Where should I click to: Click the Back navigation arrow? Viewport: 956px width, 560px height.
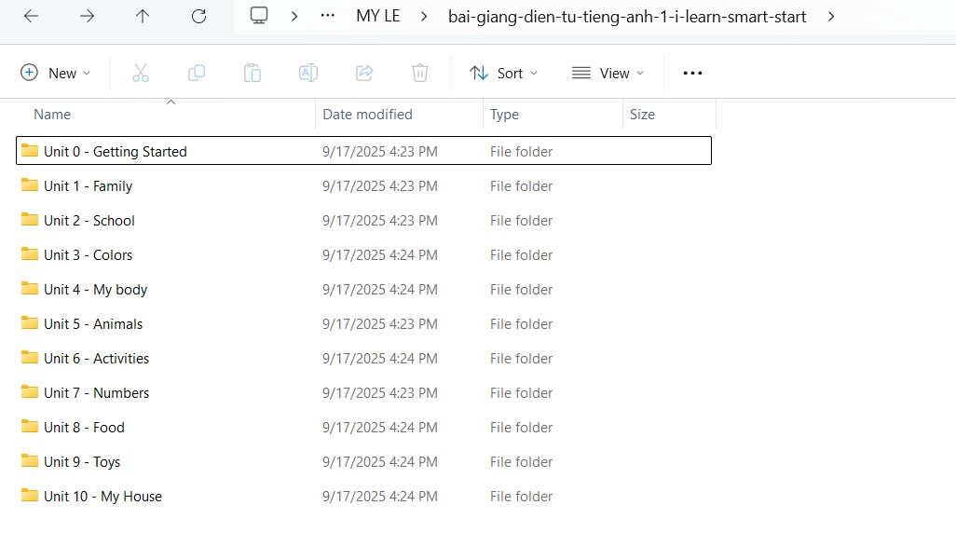(31, 16)
